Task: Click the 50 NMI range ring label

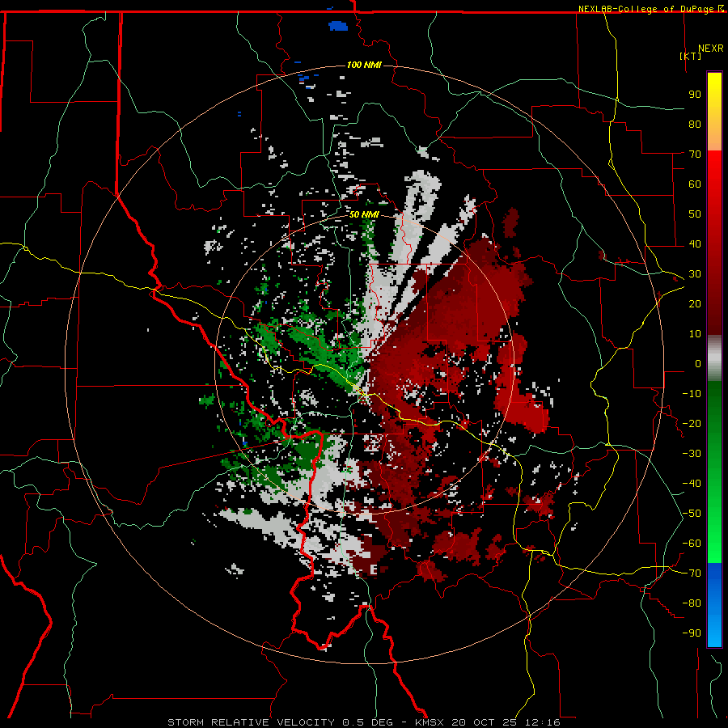Action: click(x=364, y=214)
